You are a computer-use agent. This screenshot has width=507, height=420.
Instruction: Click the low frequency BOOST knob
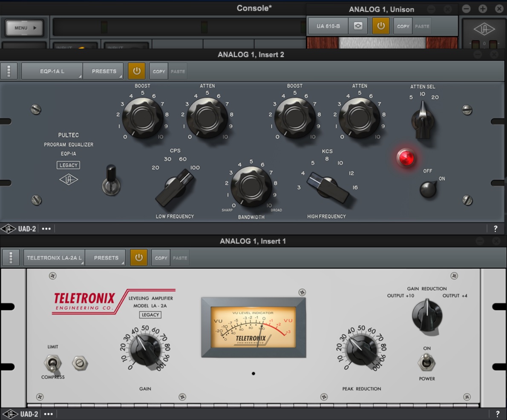click(142, 118)
